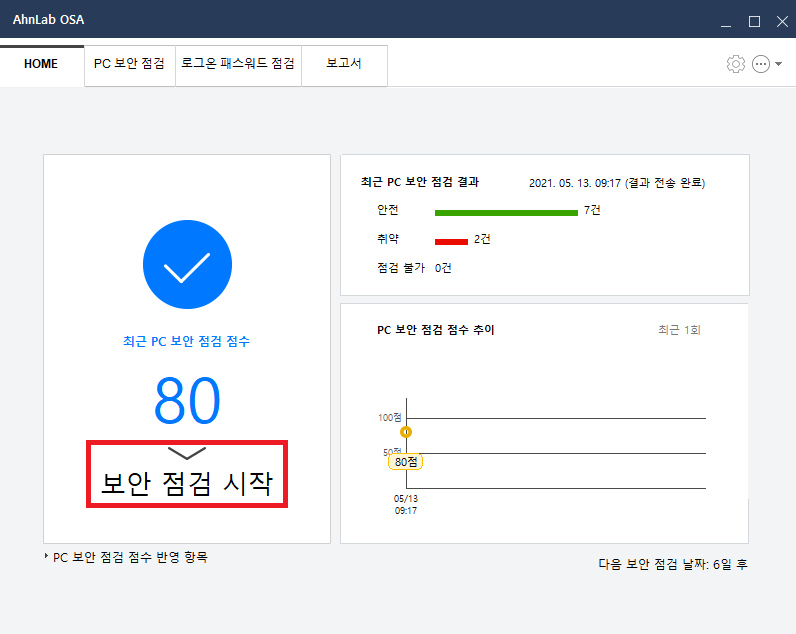The image size is (796, 634).
Task: Click the chevron above 보안 점검 시작
Action: tap(187, 453)
